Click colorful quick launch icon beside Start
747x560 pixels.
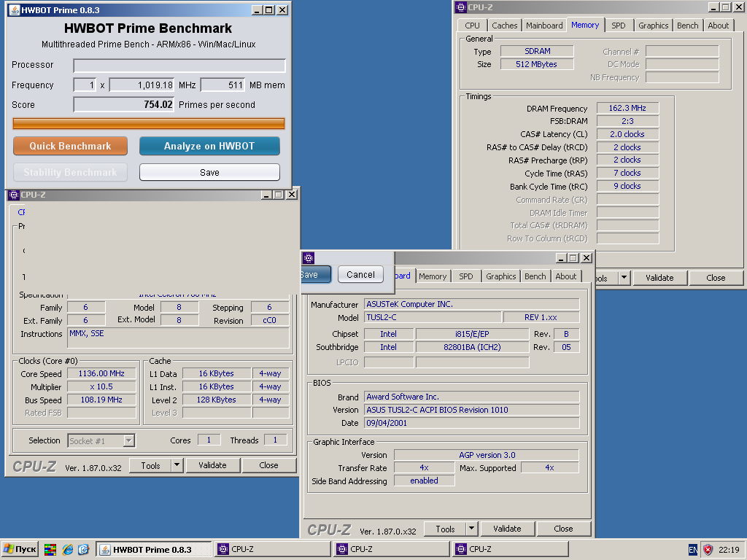point(50,550)
